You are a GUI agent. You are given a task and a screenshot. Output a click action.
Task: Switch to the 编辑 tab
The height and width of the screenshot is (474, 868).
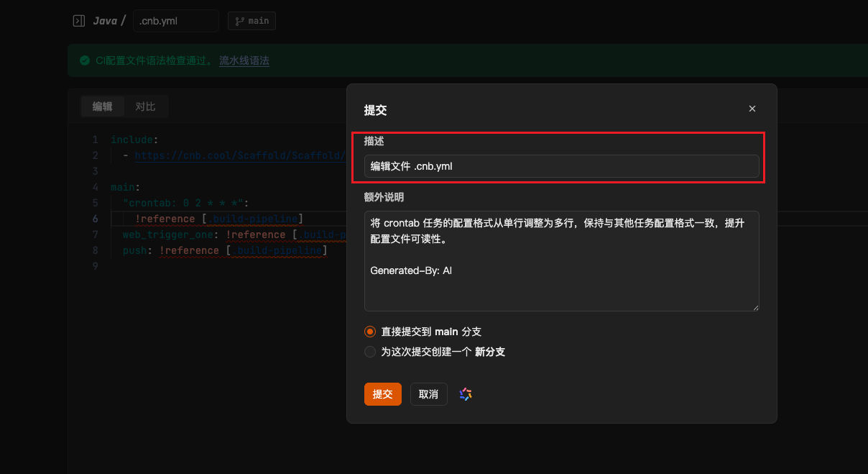pyautogui.click(x=102, y=106)
